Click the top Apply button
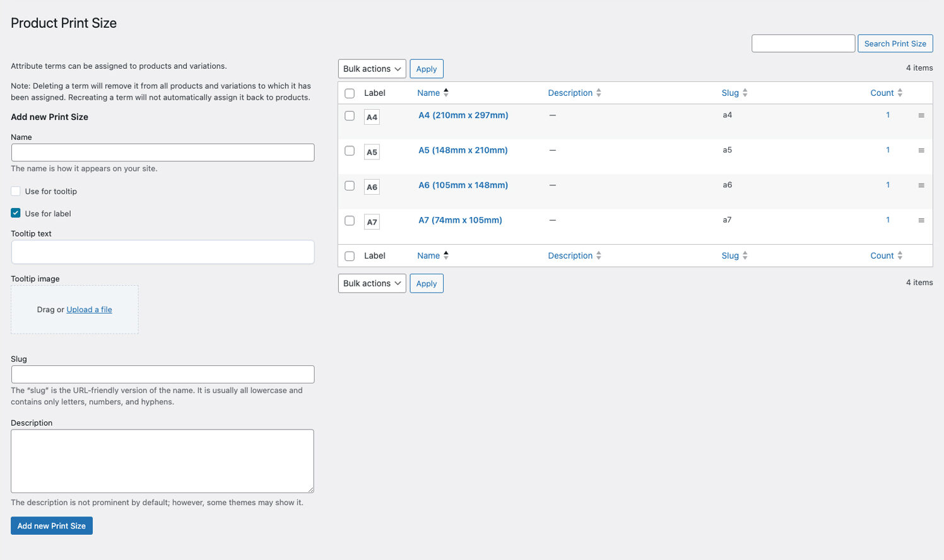The height and width of the screenshot is (560, 944). coord(426,69)
